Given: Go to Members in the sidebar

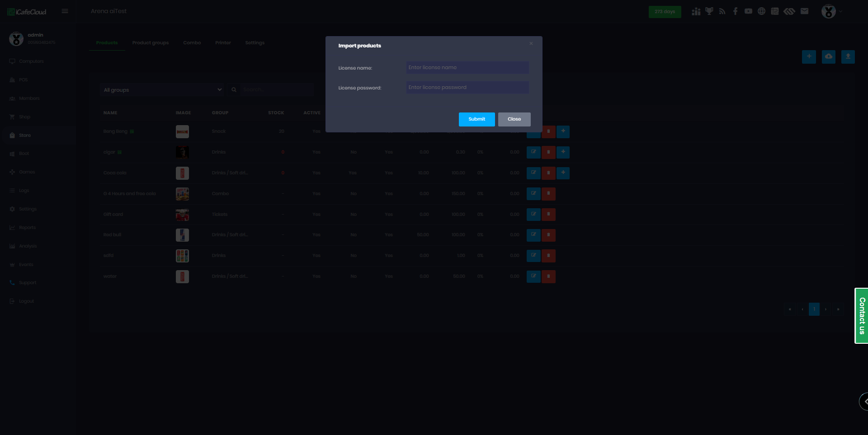Looking at the screenshot, I should [29, 98].
